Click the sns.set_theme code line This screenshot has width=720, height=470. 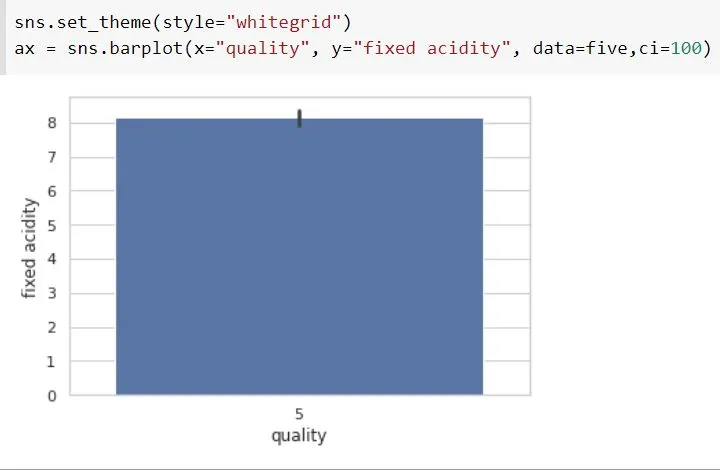183,22
